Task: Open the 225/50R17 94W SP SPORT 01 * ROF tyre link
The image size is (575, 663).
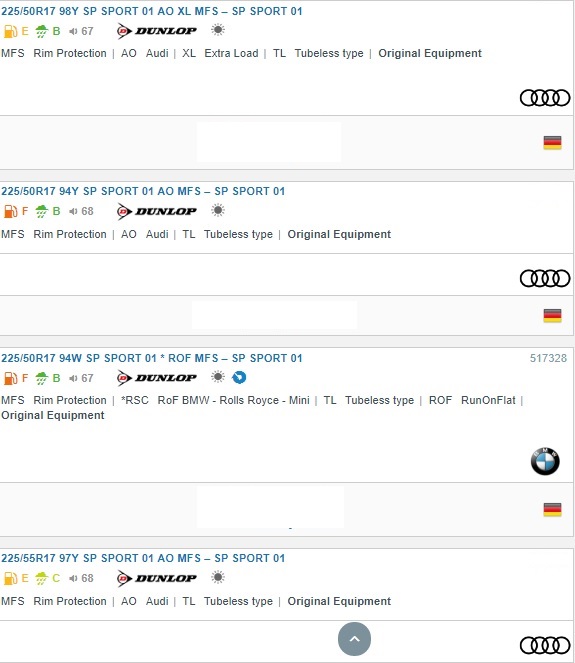Action: click(152, 358)
